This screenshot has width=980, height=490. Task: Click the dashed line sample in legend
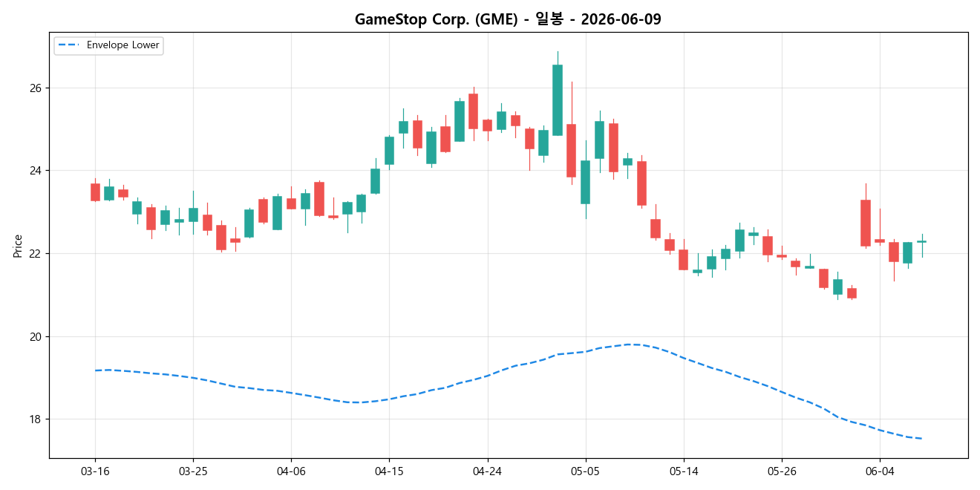click(x=69, y=45)
